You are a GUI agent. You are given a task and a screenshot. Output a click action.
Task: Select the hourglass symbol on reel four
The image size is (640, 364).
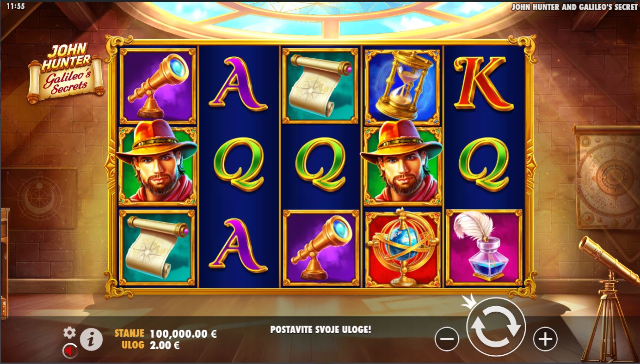pos(403,85)
